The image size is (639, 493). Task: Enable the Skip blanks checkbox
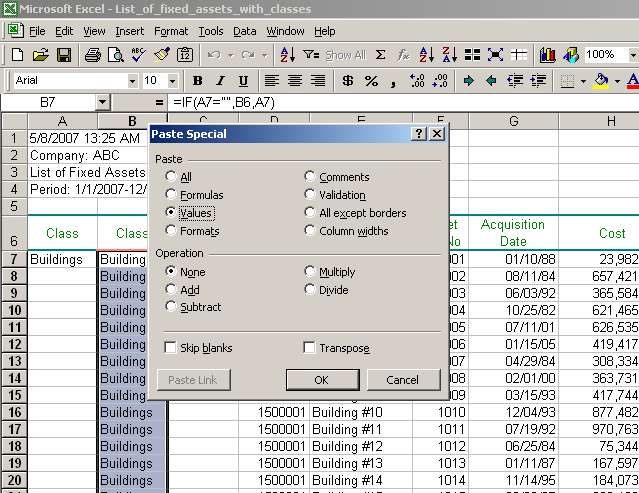coord(170,348)
